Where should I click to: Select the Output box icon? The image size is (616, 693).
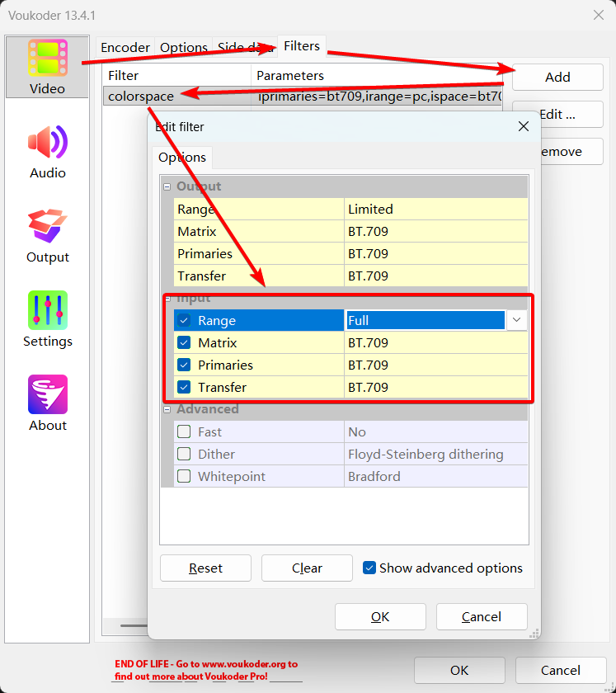[47, 227]
